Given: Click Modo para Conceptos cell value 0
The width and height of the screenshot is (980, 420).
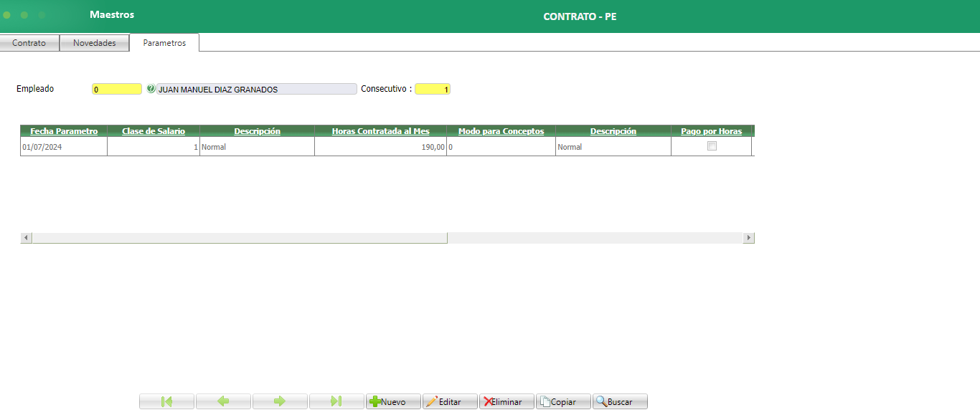Looking at the screenshot, I should pyautogui.click(x=501, y=146).
